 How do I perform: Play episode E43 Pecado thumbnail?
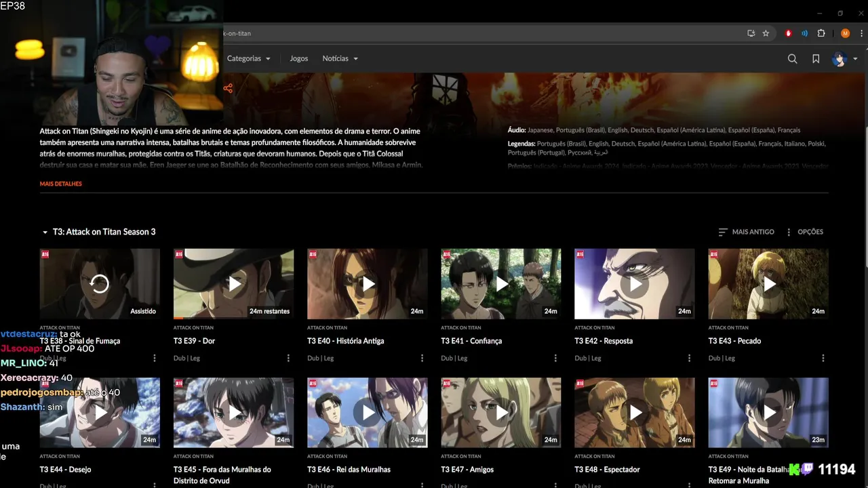coord(768,284)
